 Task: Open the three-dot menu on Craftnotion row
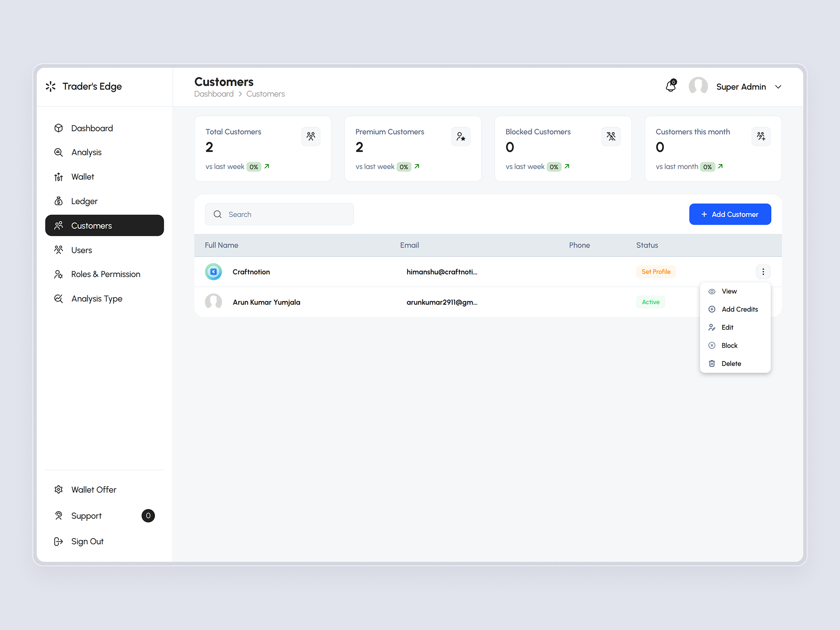tap(763, 272)
